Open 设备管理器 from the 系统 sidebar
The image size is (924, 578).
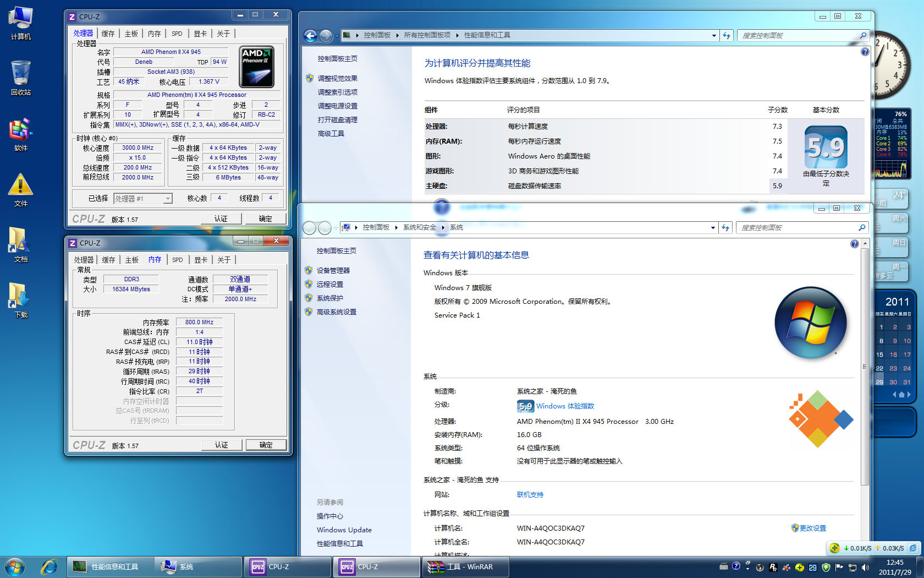(333, 270)
